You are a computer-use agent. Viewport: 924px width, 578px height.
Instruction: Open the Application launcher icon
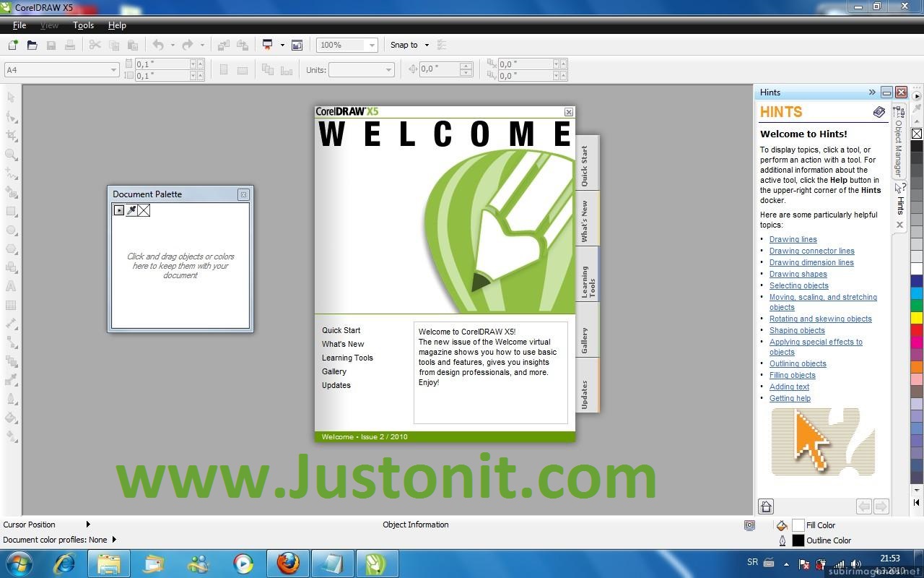click(268, 45)
